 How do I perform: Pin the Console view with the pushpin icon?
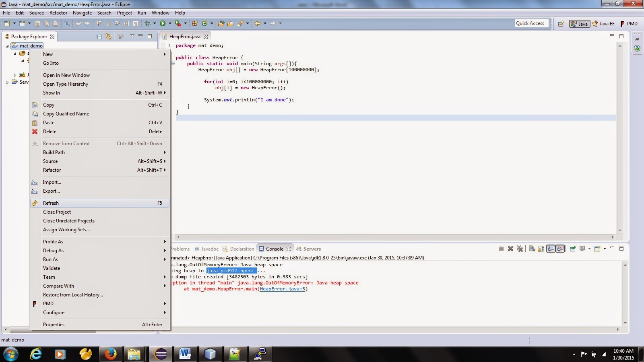coord(573,249)
